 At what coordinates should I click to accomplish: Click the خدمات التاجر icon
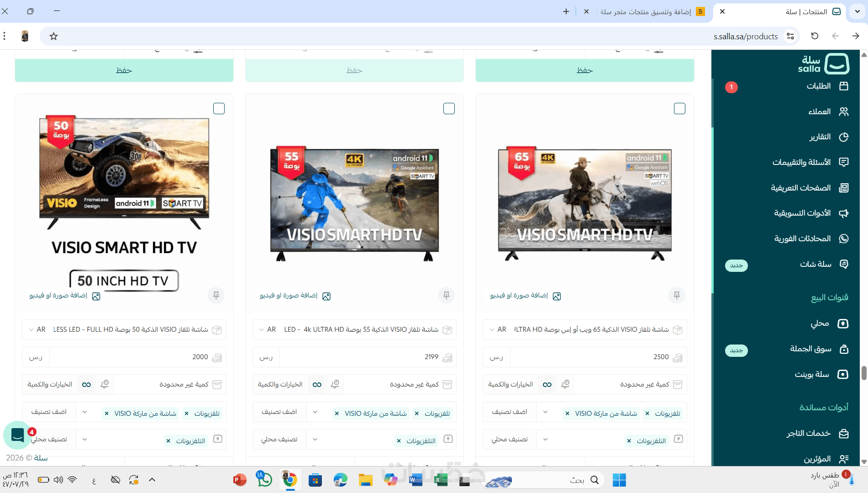(844, 433)
